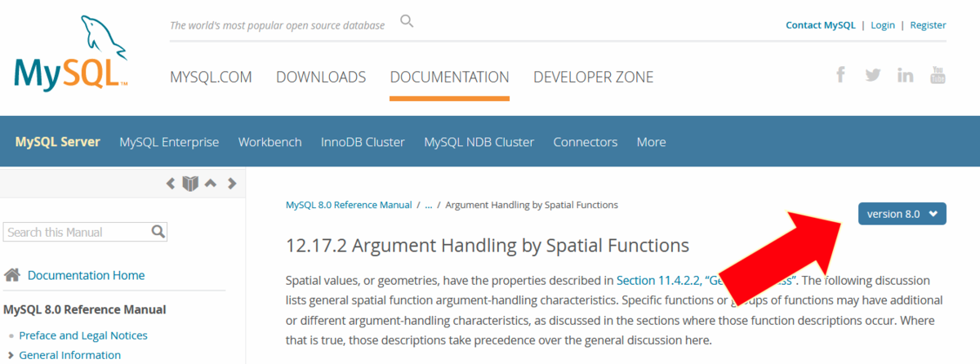Click the tagline about open source database
980x364 pixels.
(277, 25)
